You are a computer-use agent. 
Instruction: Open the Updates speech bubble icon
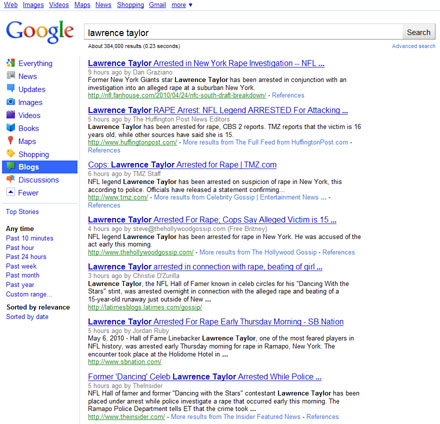11,88
